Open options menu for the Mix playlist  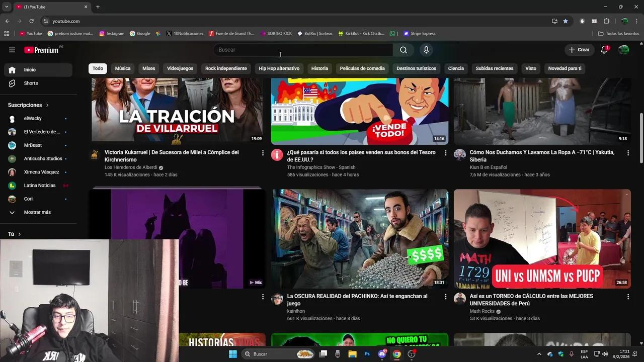pyautogui.click(x=263, y=297)
